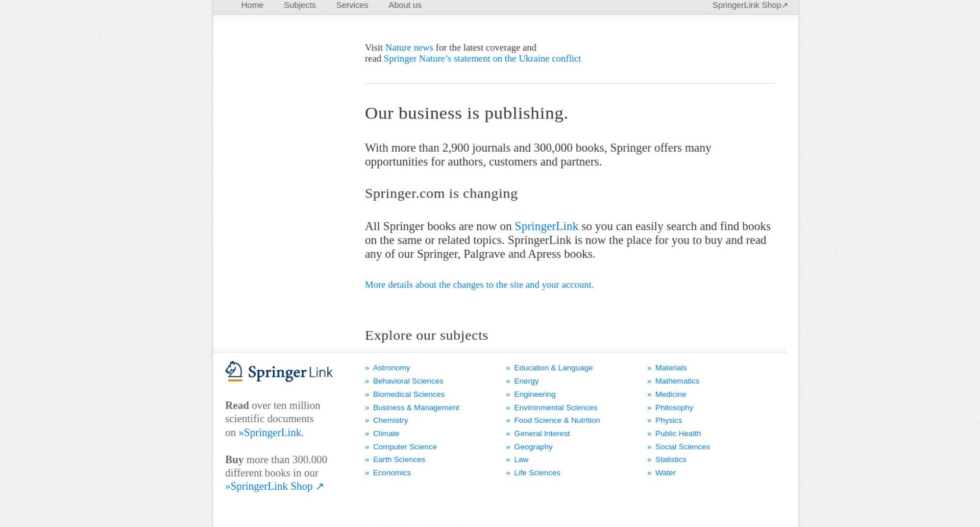Open Life Sciences subject
This screenshot has width=980, height=527.
(537, 473)
